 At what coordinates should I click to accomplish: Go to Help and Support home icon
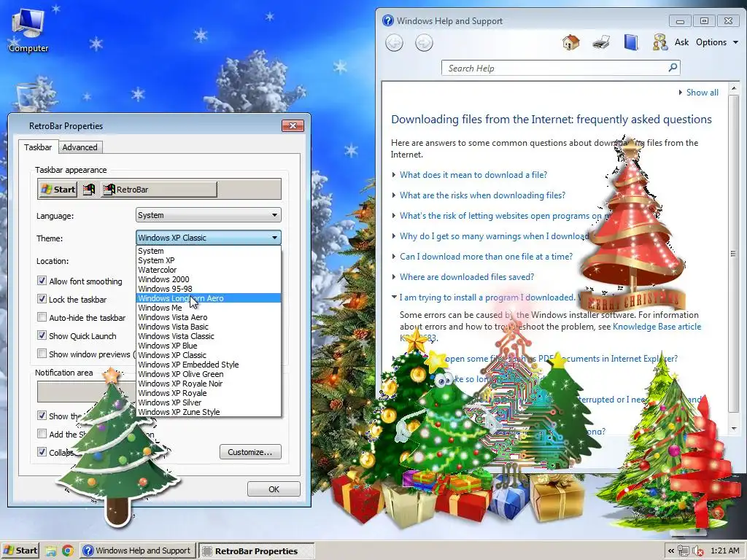click(x=570, y=42)
